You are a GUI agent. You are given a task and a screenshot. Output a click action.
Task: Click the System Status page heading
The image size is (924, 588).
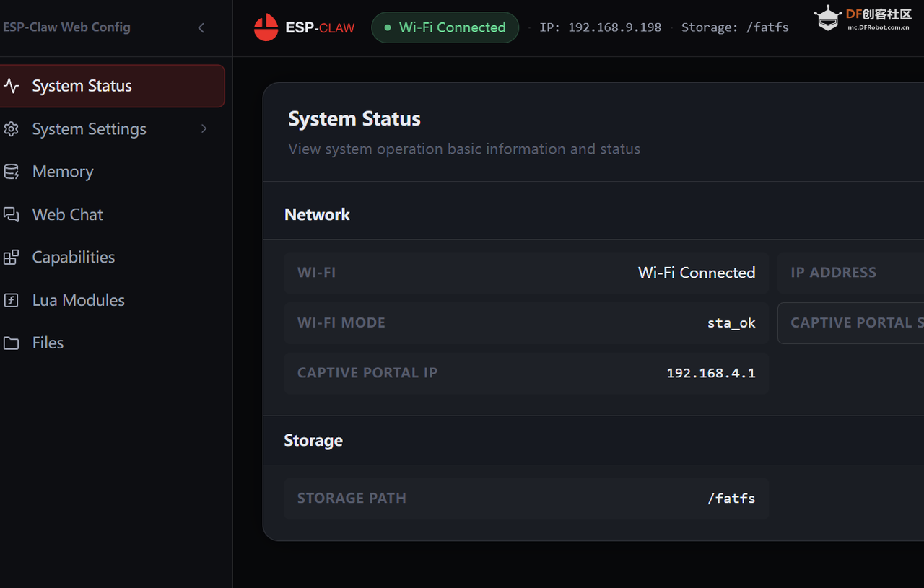click(x=354, y=119)
